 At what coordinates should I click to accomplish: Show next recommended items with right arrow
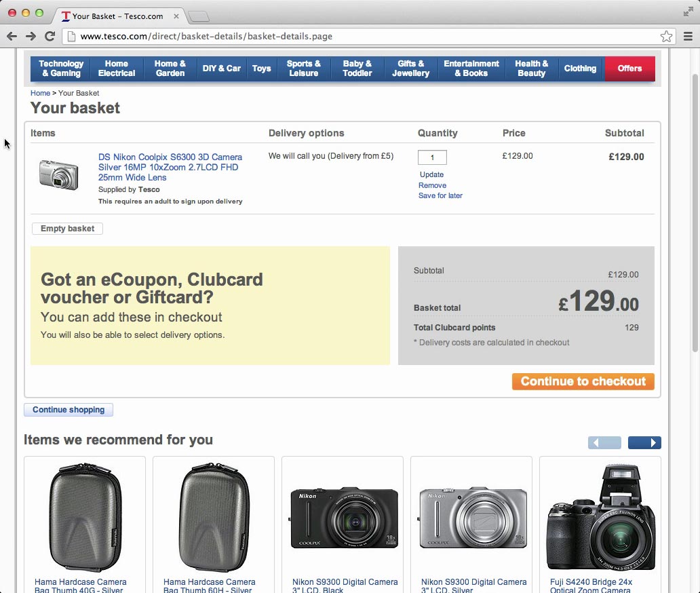tap(644, 443)
